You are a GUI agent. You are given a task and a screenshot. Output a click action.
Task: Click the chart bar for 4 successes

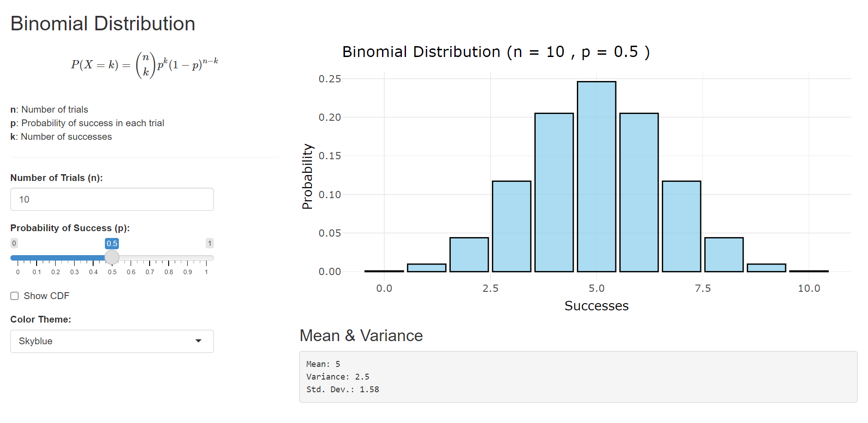click(x=554, y=192)
